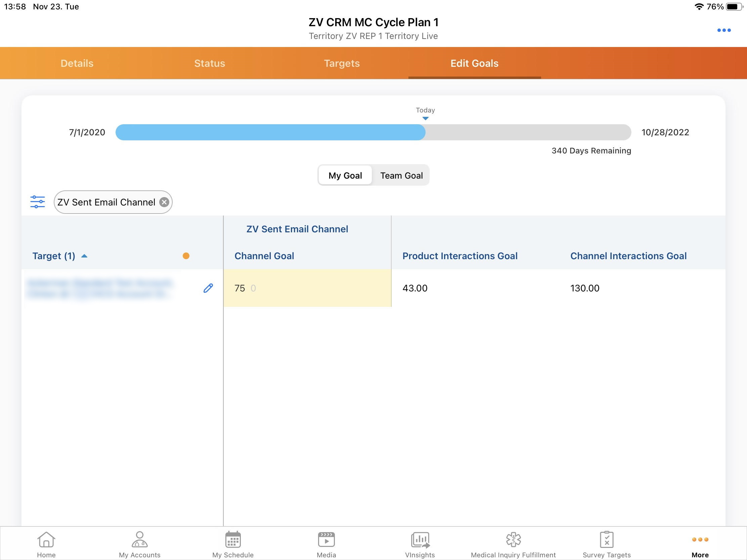Image resolution: width=747 pixels, height=560 pixels.
Task: Open My Accounts icon
Action: tap(139, 544)
